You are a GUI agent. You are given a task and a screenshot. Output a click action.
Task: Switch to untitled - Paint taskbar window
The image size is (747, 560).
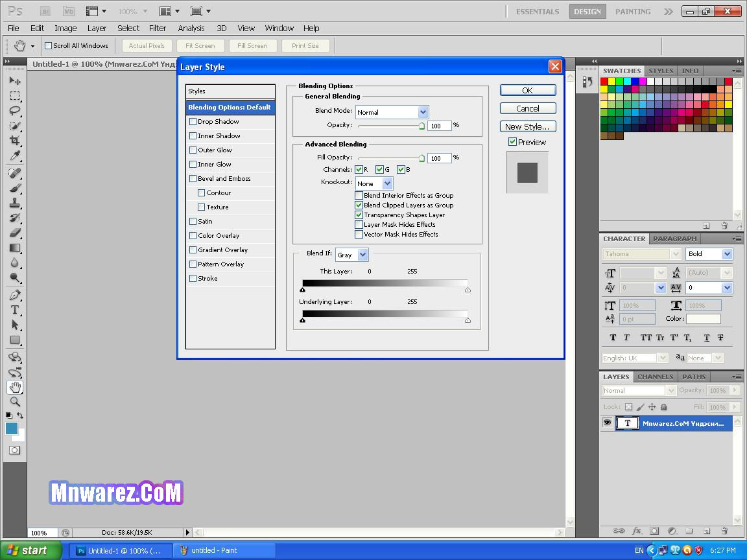(x=224, y=550)
